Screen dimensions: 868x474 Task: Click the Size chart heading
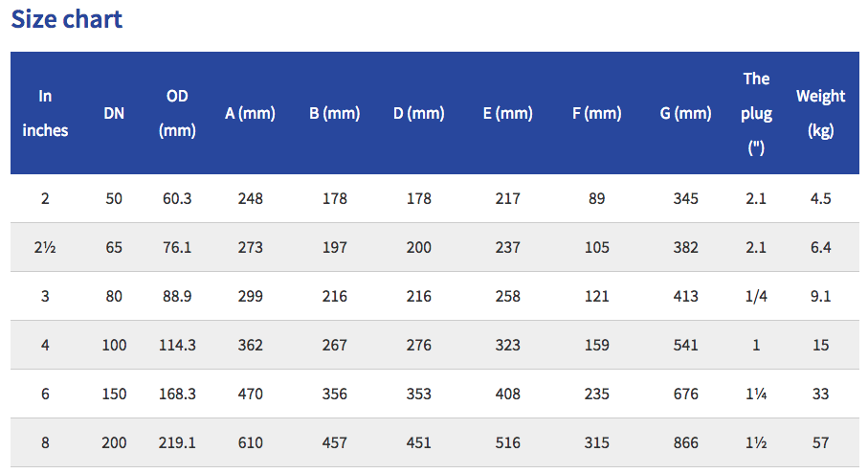(x=66, y=19)
